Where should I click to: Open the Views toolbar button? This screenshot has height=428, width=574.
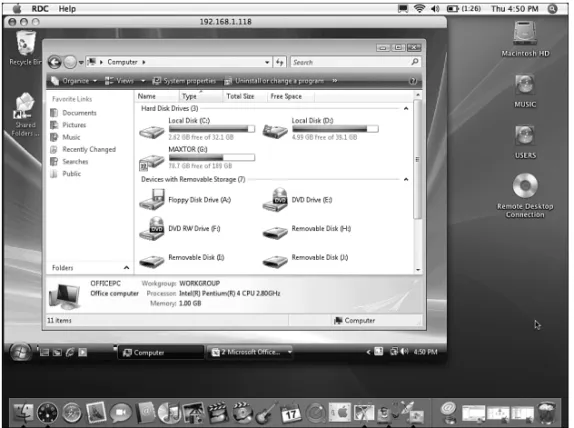click(x=119, y=81)
